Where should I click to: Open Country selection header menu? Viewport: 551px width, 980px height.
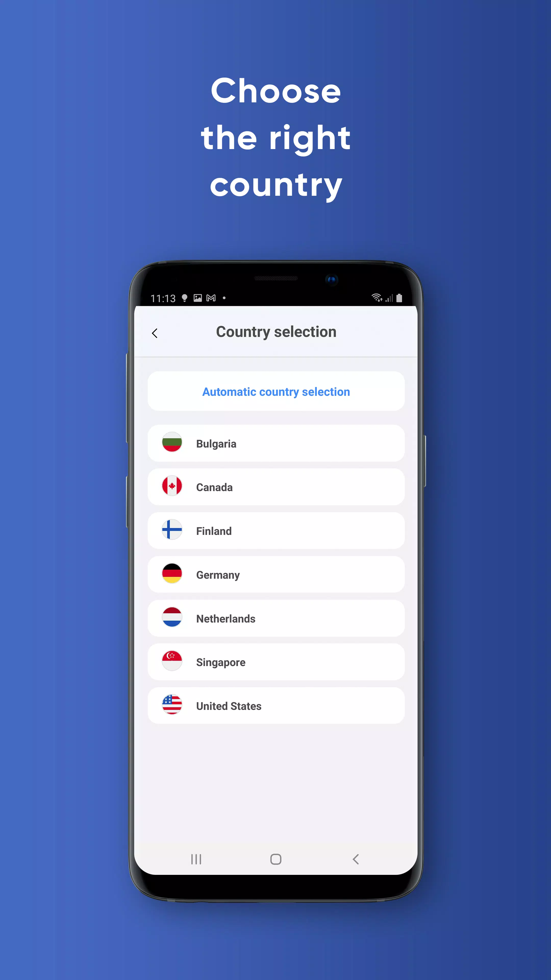276,332
